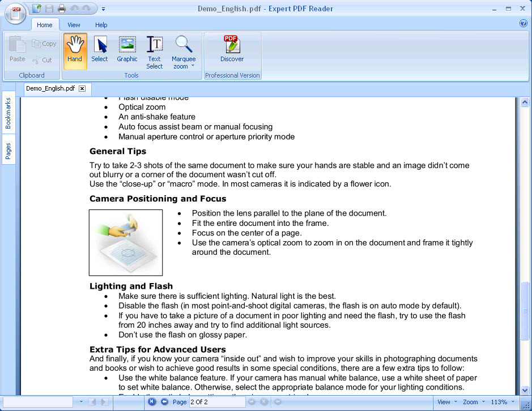Click the window resize grip in status bar corner
This screenshot has height=411, width=532.
(526, 405)
